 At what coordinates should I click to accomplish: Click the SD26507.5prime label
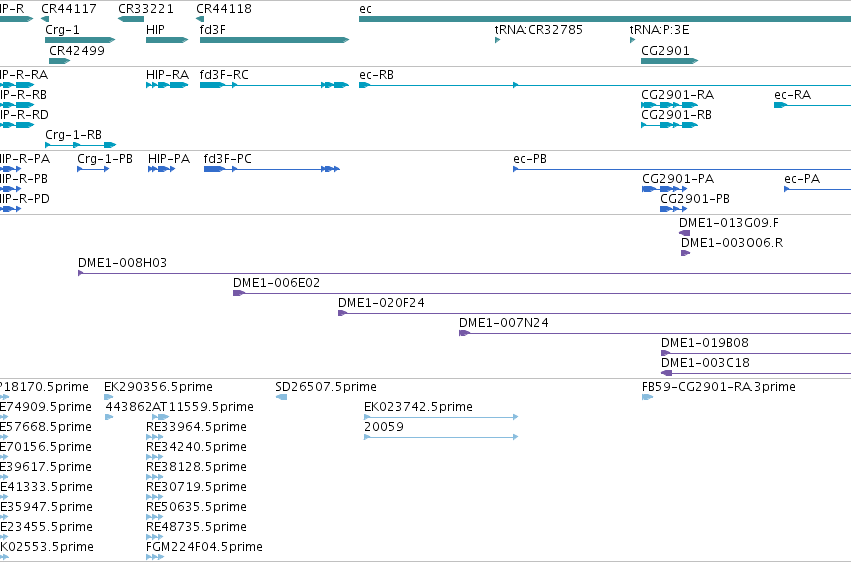326,387
